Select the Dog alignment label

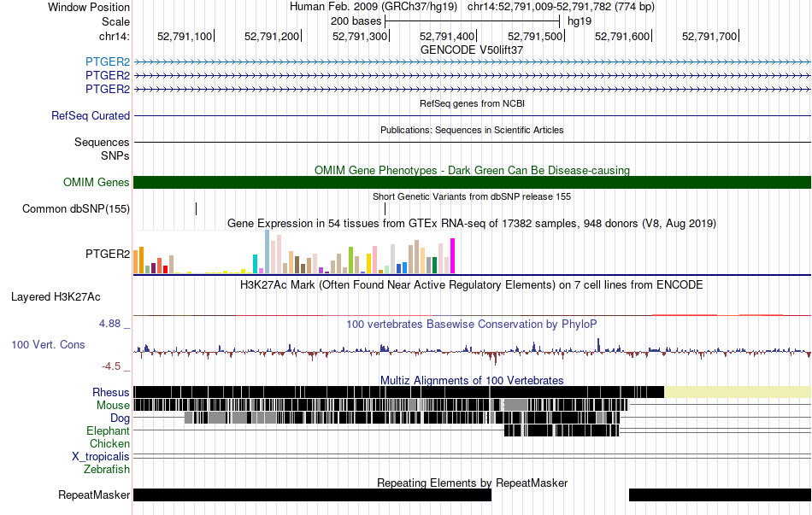click(x=120, y=418)
